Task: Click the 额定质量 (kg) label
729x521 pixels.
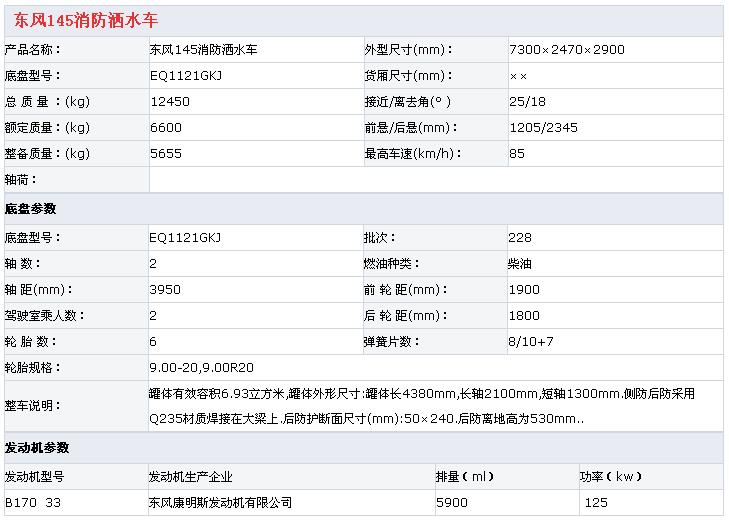Action: click(x=47, y=128)
